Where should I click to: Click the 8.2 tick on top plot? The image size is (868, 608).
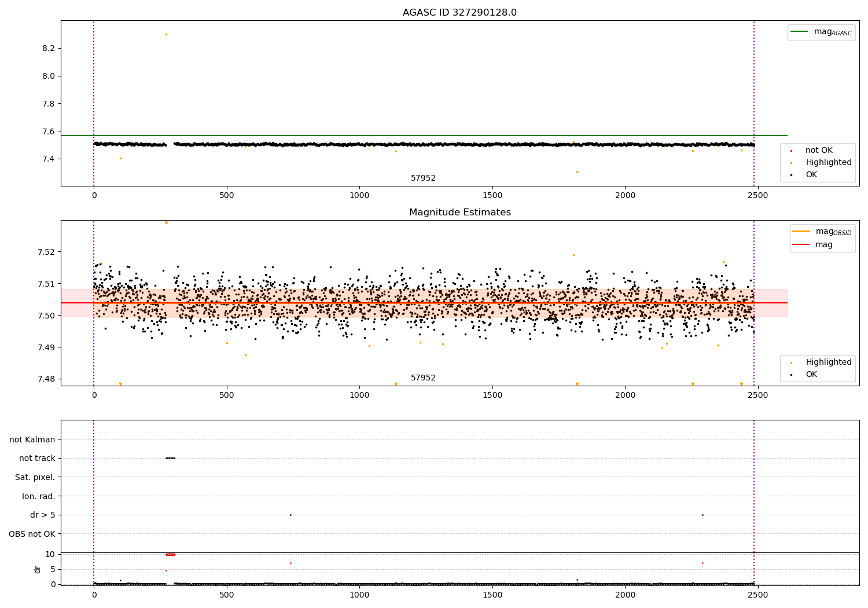(49, 48)
